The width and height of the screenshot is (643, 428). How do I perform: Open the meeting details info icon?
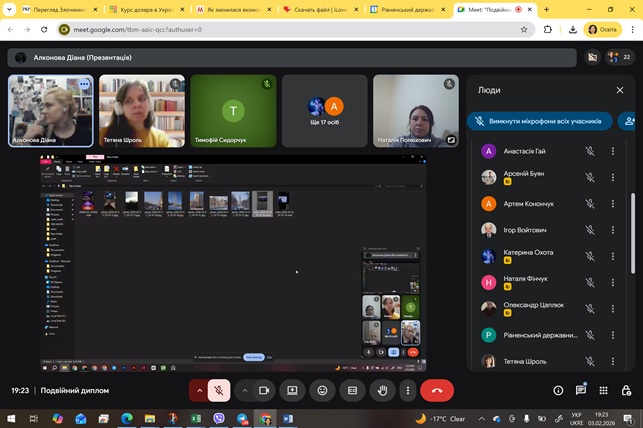pyautogui.click(x=558, y=390)
